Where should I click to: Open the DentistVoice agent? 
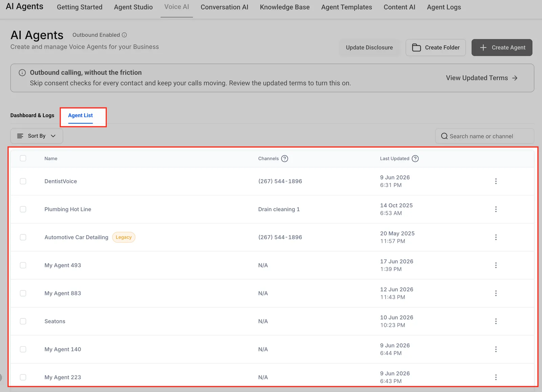pyautogui.click(x=61, y=181)
